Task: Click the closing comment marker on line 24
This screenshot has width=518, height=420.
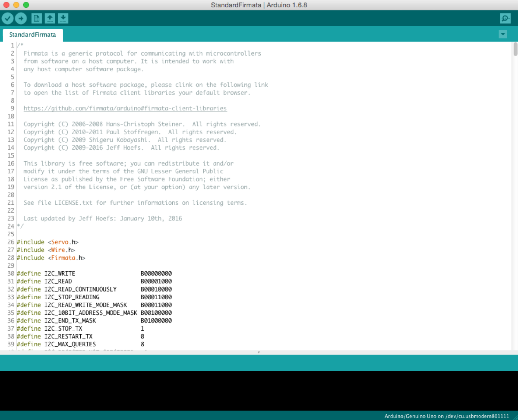Action: 20,226
